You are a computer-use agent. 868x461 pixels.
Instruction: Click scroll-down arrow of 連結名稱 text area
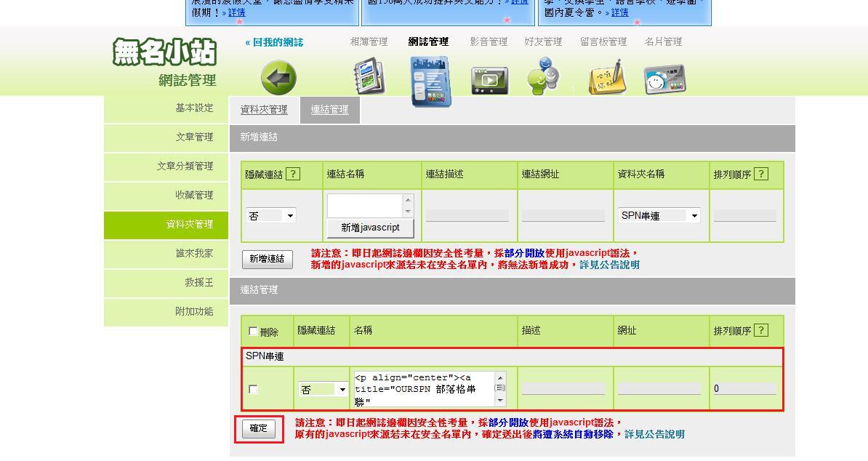coord(409,212)
